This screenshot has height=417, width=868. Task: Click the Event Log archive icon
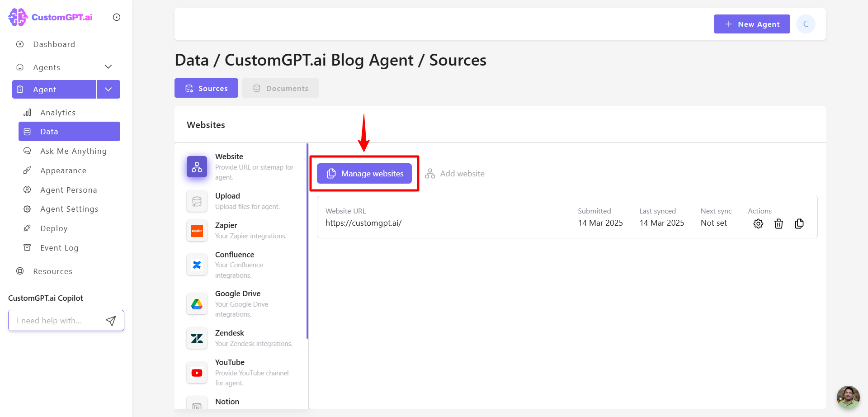pyautogui.click(x=27, y=247)
